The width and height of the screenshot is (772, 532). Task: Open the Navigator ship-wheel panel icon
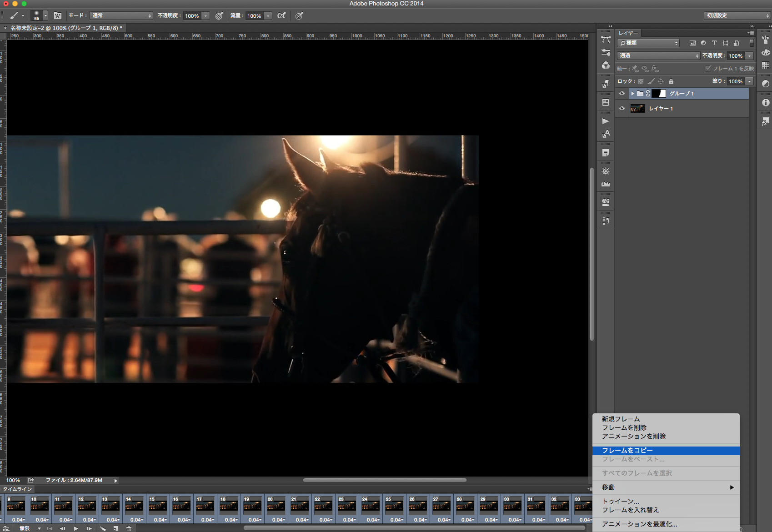pos(606,171)
